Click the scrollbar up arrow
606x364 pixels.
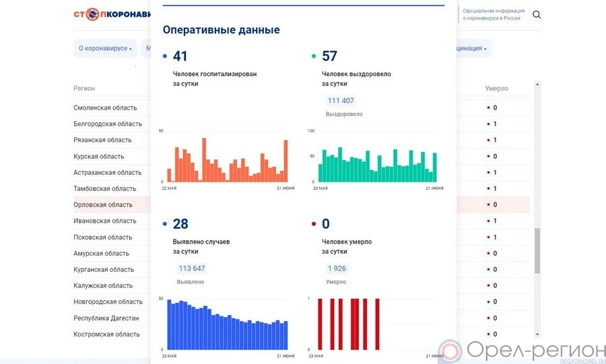[537, 85]
